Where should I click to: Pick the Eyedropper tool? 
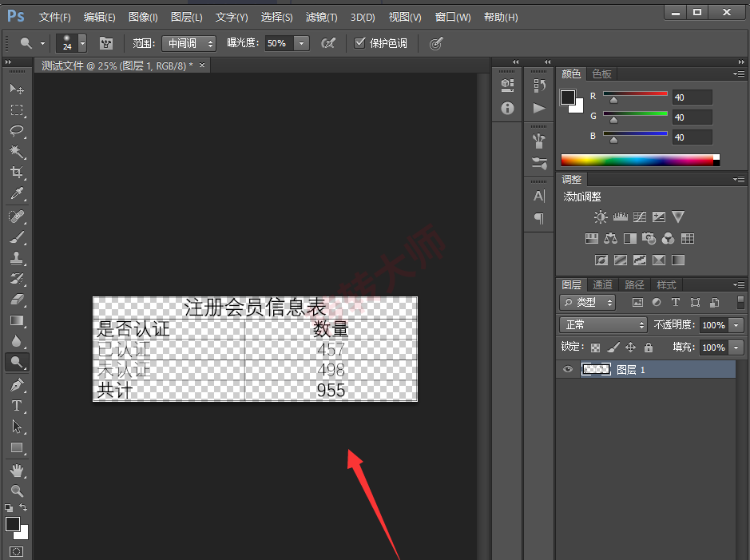tap(17, 193)
